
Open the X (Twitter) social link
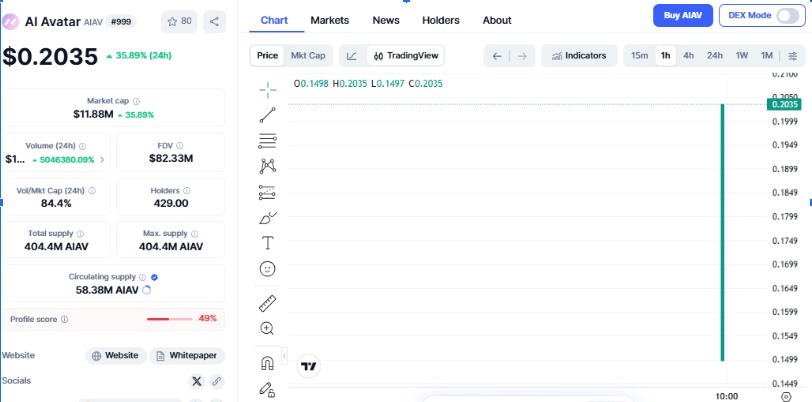[x=195, y=381]
